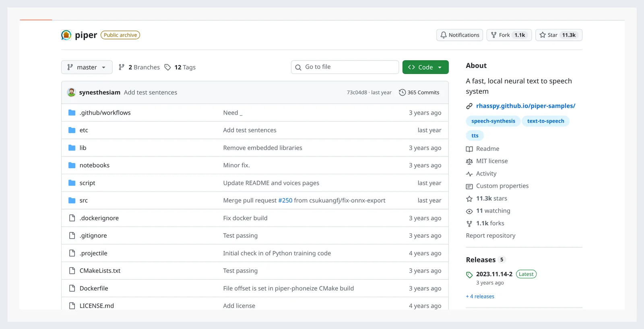The image size is (644, 329).
Task: Click the file icon beside .projectile
Action: (x=72, y=253)
